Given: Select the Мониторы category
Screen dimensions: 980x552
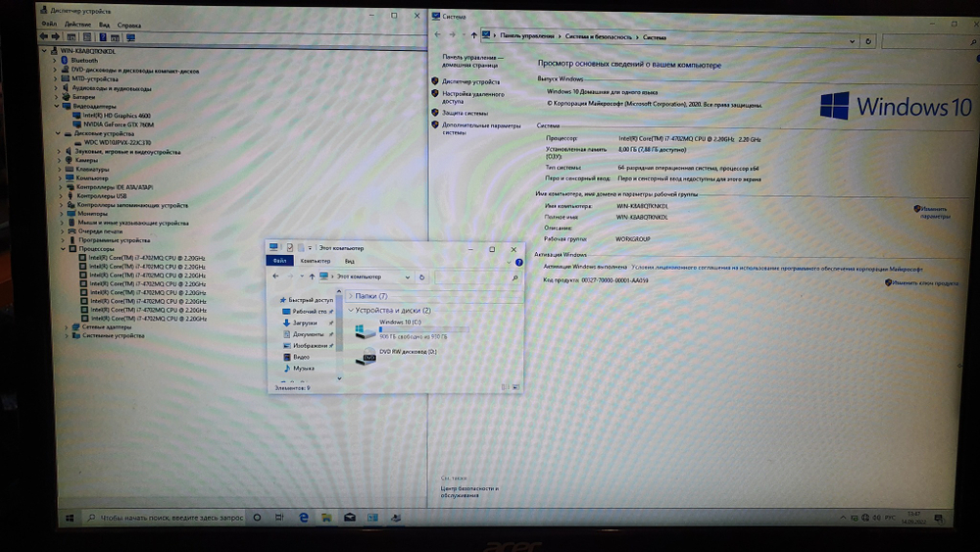Looking at the screenshot, I should tap(92, 213).
